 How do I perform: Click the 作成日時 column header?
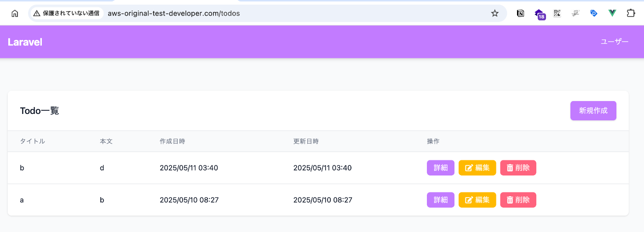coord(172,141)
